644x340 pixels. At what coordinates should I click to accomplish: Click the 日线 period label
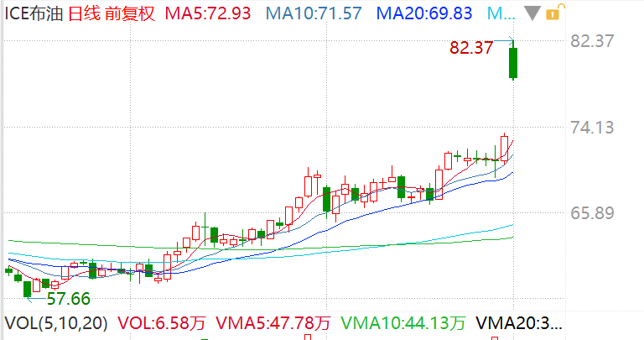tap(84, 13)
